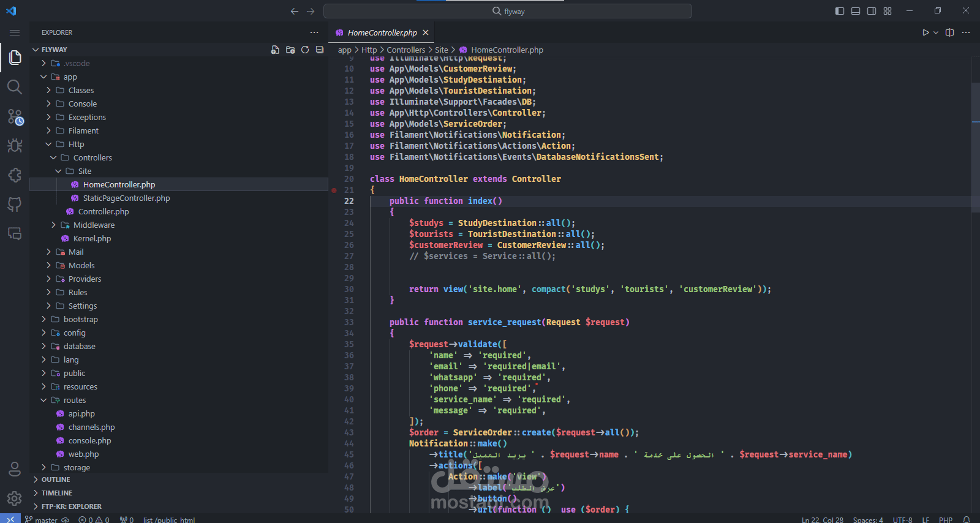Run the PHP file with play button
This screenshot has width=980, height=523.
[x=925, y=32]
